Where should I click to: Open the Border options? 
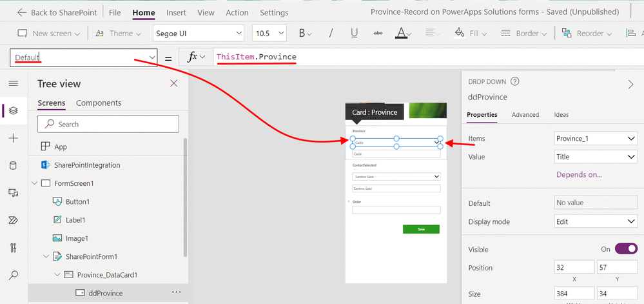click(x=525, y=34)
